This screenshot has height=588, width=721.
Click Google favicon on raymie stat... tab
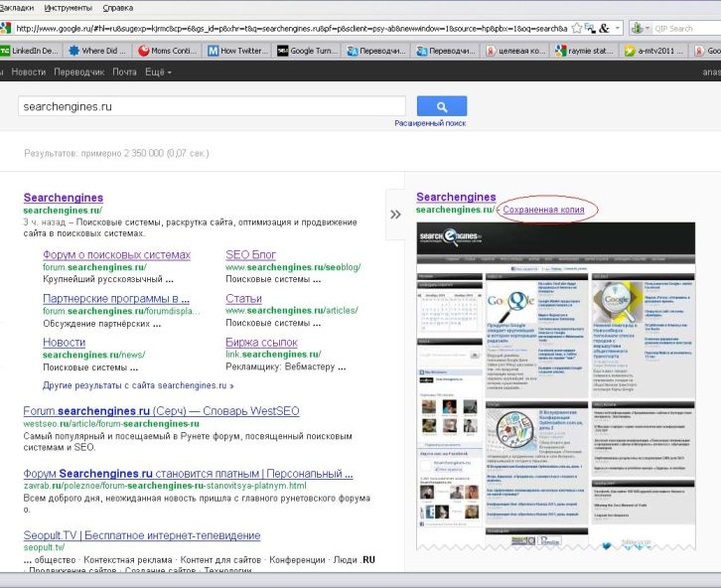coord(560,51)
